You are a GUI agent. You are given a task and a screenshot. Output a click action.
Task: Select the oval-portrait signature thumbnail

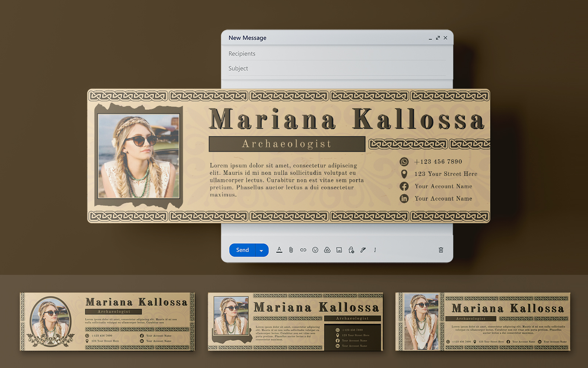(x=107, y=322)
